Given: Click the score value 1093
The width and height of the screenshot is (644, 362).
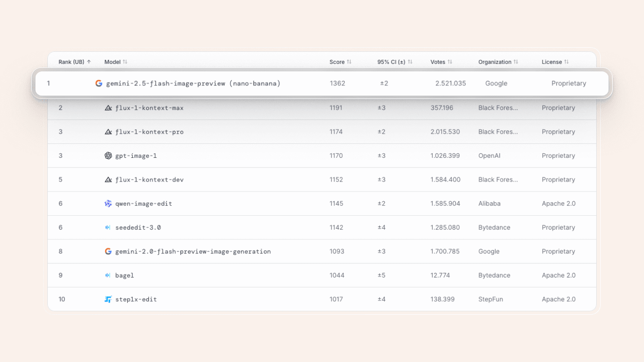Looking at the screenshot, I should 337,251.
